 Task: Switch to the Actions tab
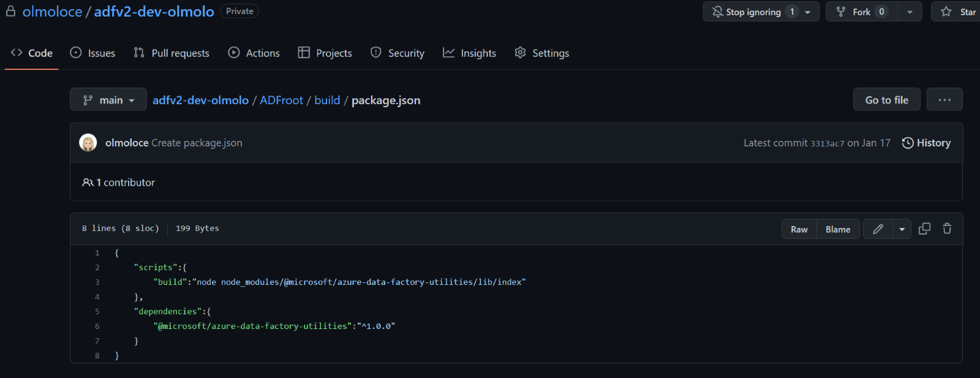click(x=254, y=53)
